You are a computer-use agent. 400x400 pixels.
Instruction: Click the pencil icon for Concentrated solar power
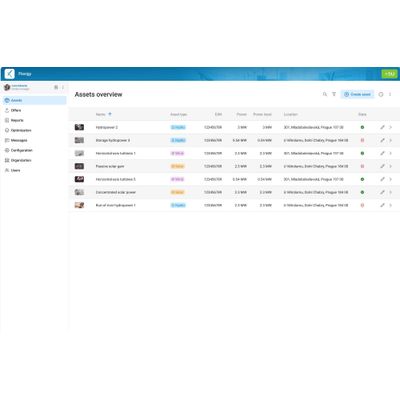click(382, 192)
